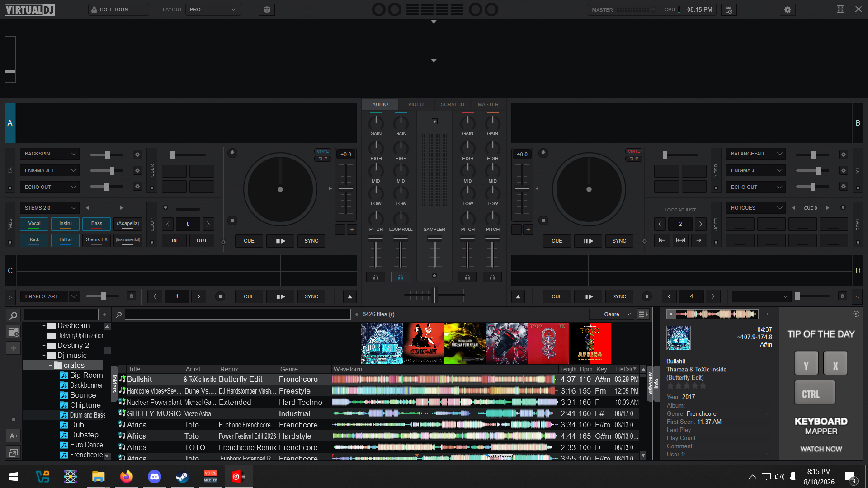
Task: Click WATCH NOW link
Action: point(821,449)
